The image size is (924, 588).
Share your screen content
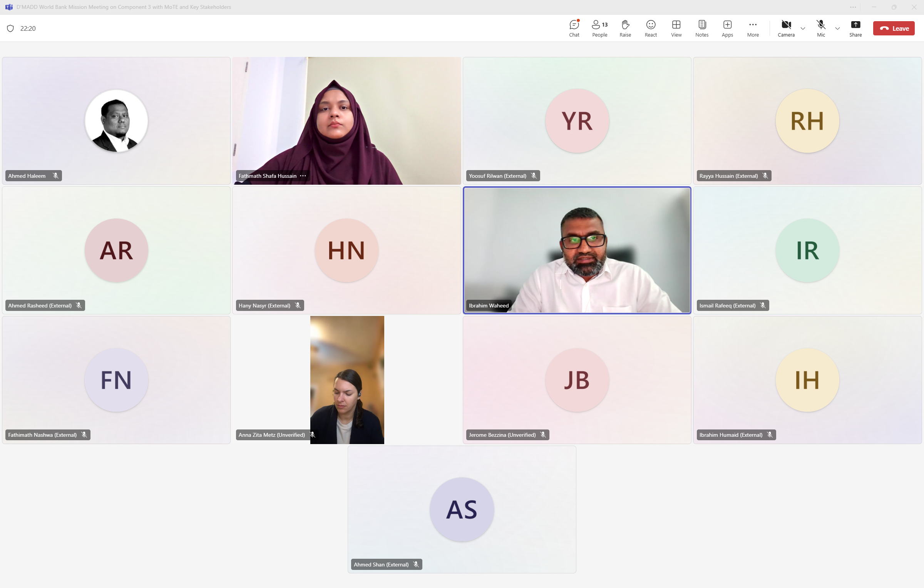tap(855, 28)
